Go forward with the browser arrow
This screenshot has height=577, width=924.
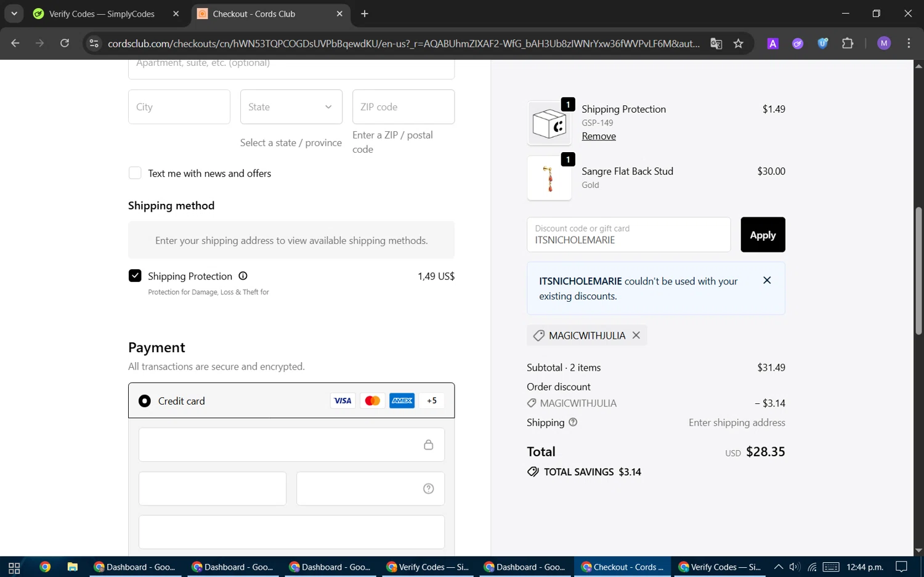click(40, 43)
